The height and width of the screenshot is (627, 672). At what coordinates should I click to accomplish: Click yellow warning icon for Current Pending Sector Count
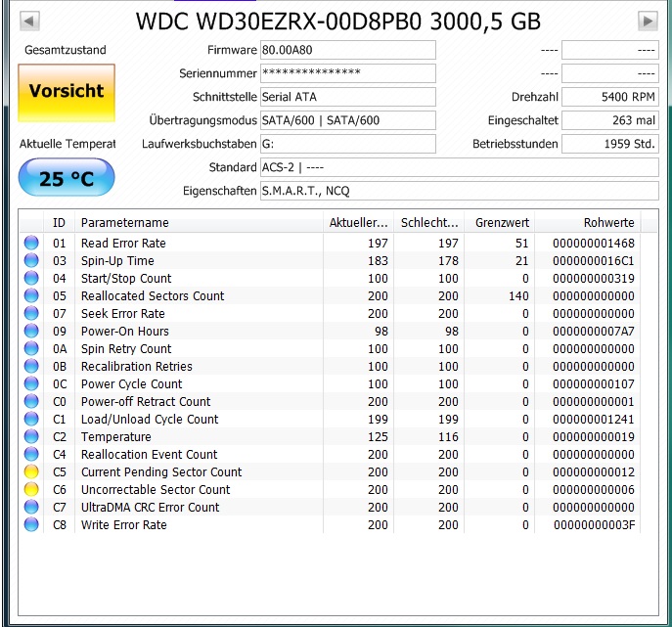click(x=31, y=471)
